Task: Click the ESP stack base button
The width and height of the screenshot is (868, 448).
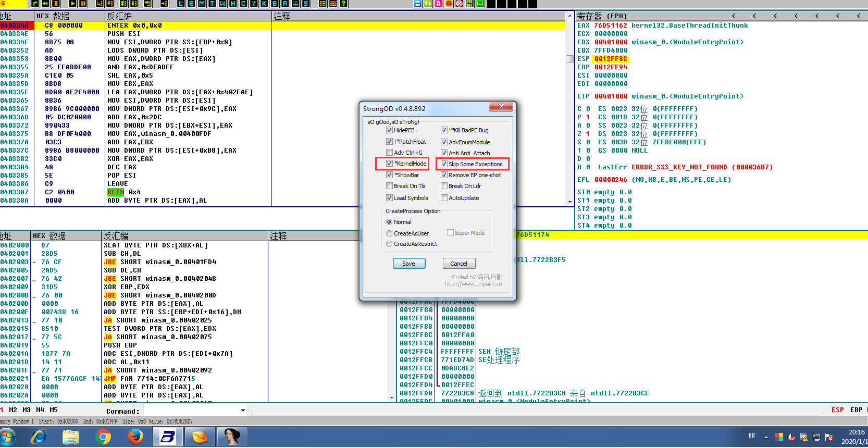Action: [x=837, y=410]
